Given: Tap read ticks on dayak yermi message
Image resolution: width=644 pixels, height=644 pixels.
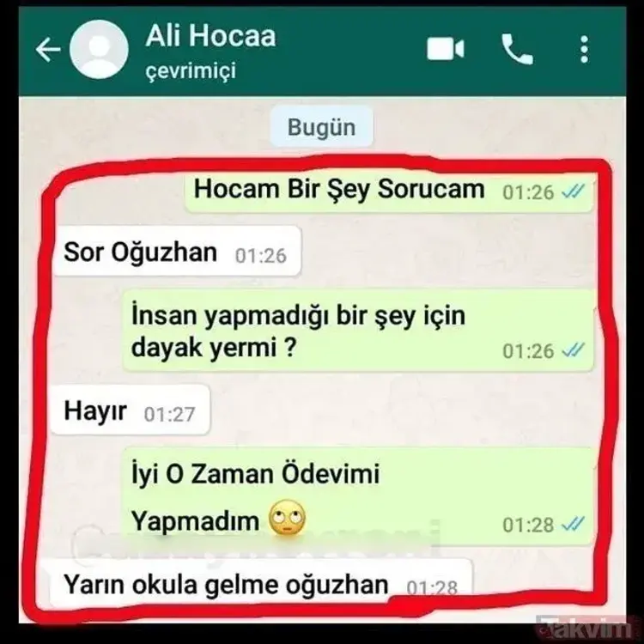Looking at the screenshot, I should click(573, 350).
